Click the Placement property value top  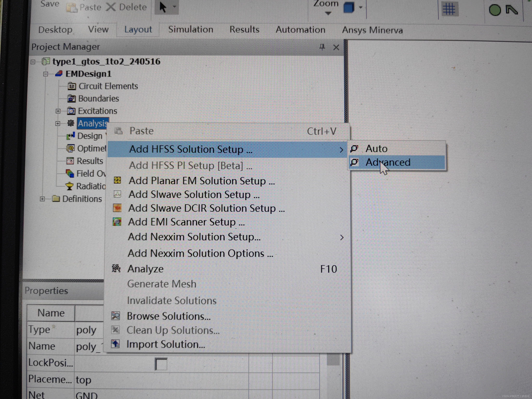click(84, 380)
